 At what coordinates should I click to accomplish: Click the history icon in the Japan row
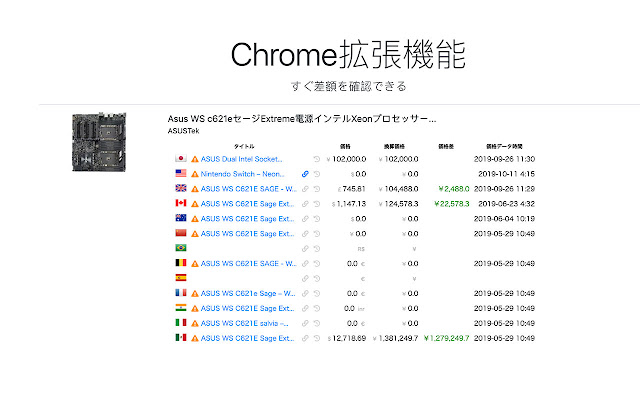(316, 159)
